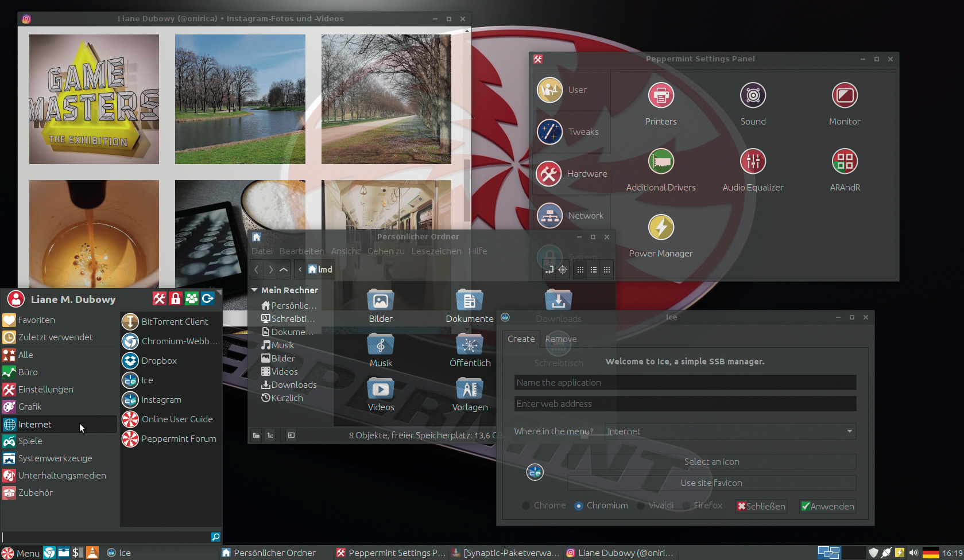Image resolution: width=964 pixels, height=560 pixels.
Task: Open Power Manager settings
Action: point(661,228)
